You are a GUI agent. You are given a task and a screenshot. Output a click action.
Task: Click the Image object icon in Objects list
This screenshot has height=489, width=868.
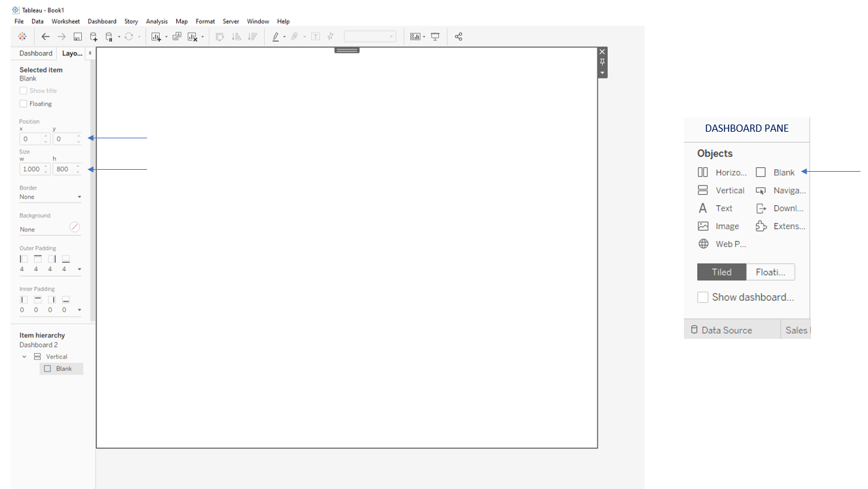click(703, 226)
